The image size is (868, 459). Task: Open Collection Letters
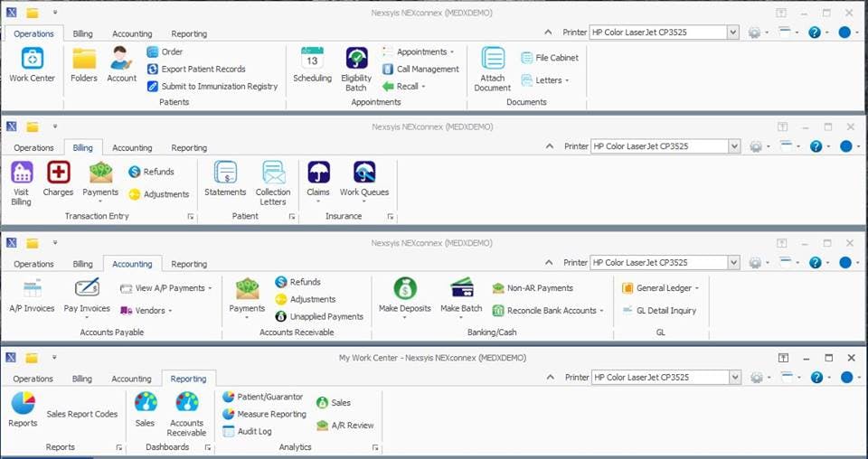[273, 173]
